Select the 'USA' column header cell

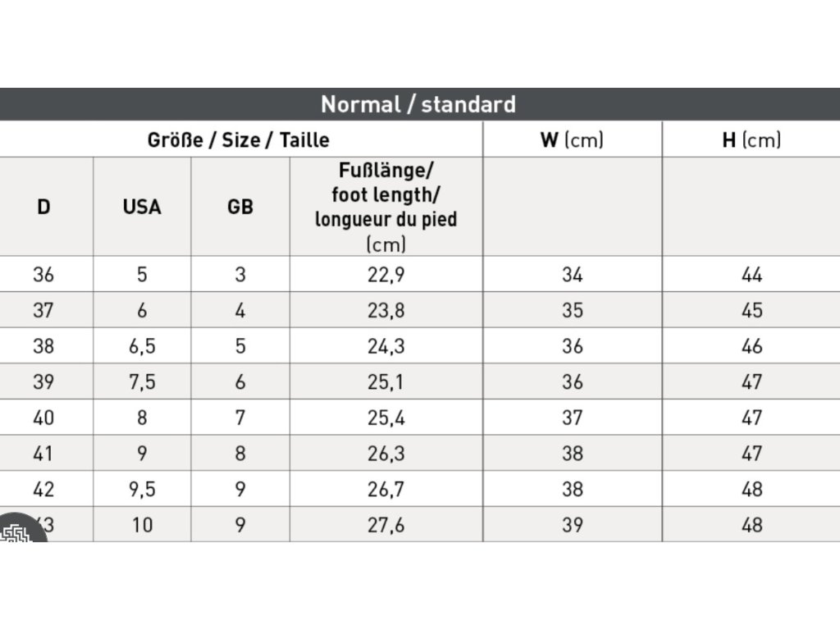(142, 207)
